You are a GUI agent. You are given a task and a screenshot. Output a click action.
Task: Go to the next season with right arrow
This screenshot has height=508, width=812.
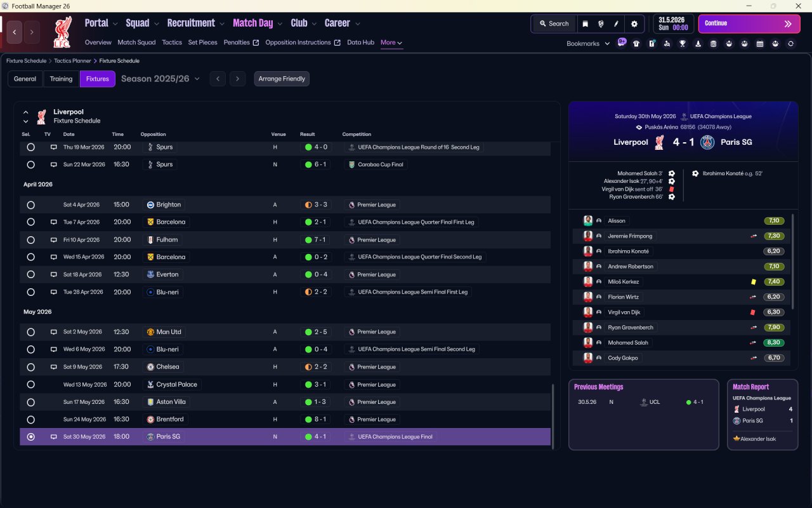pyautogui.click(x=237, y=79)
